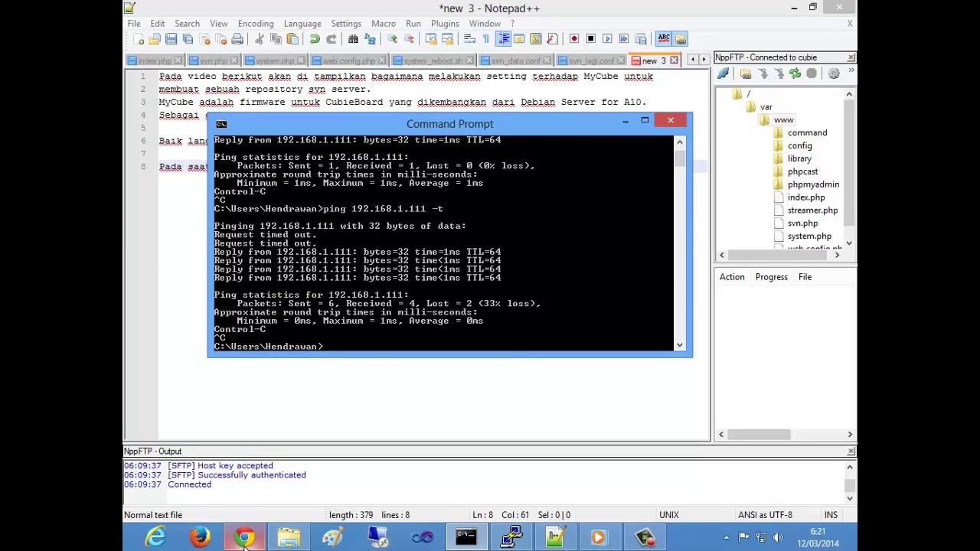
Task: Toggle word wrap in the toolbar
Action: tap(469, 39)
